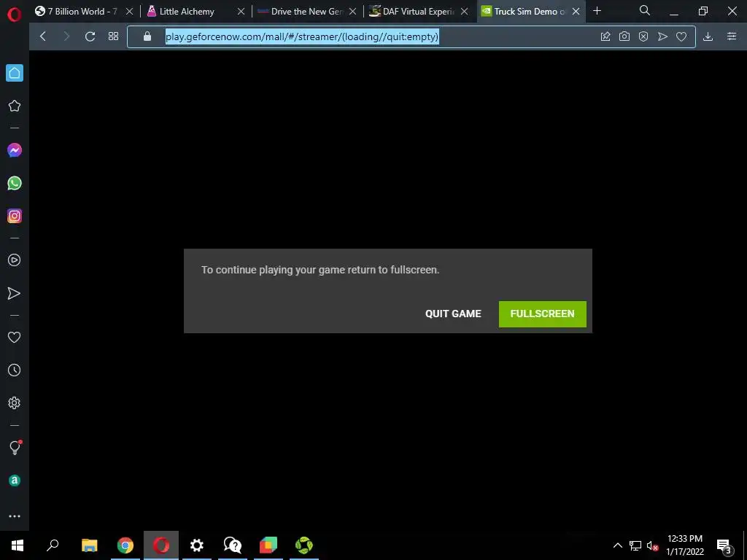
Task: Close the DAF Virtual Experience tab
Action: point(465,12)
